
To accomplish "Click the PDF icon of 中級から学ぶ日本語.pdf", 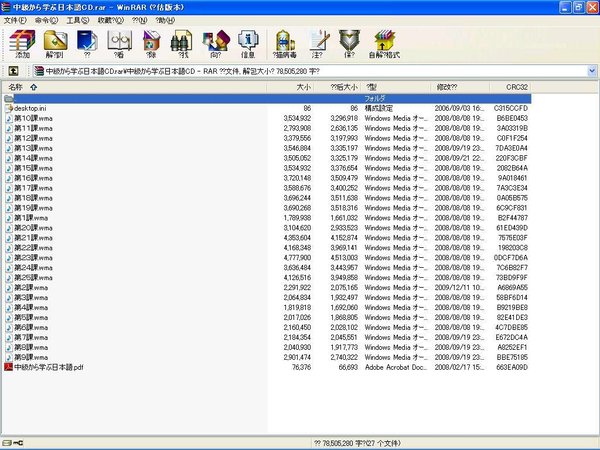I will click(x=8, y=367).
